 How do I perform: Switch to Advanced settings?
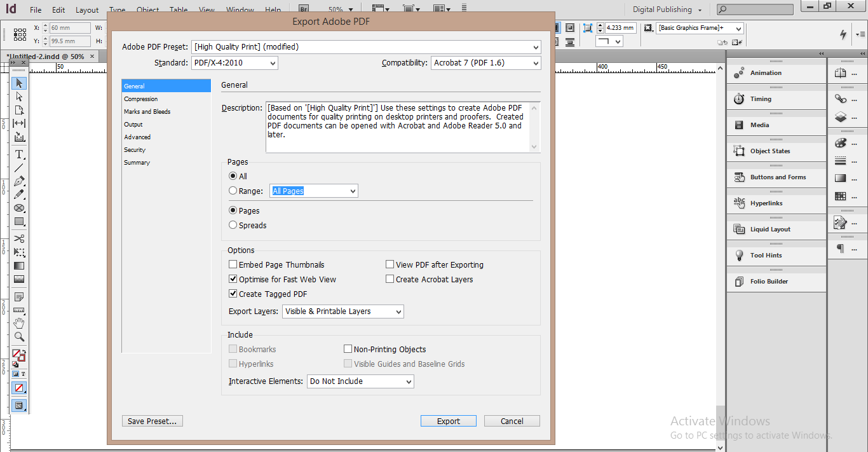(166, 137)
